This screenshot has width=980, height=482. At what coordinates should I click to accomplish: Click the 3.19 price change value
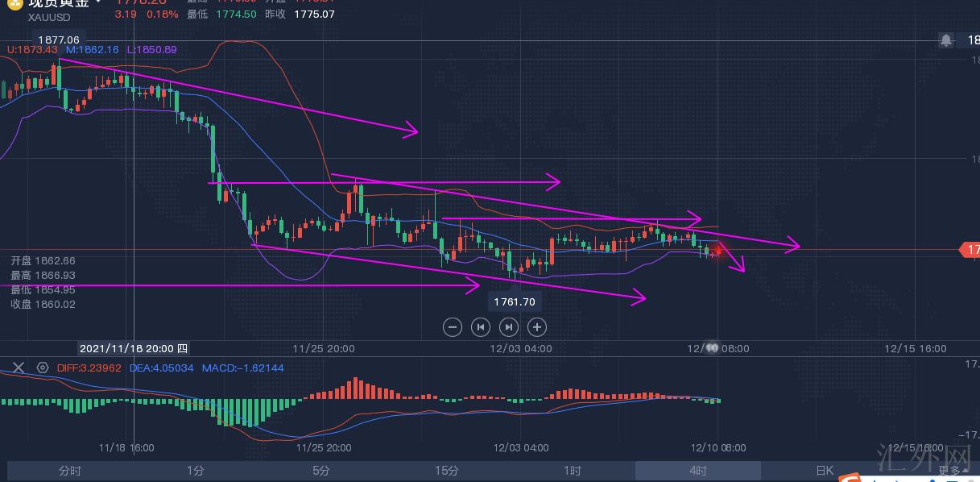click(125, 15)
